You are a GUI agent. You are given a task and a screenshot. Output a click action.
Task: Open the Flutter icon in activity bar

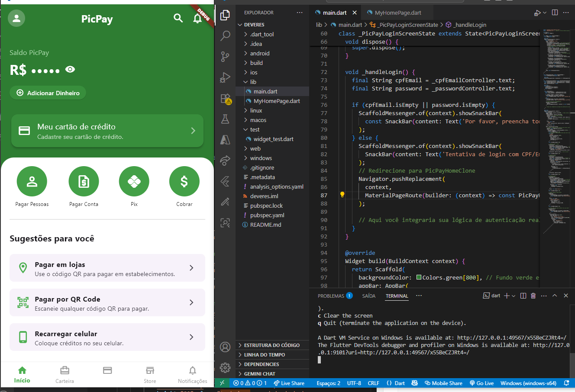(x=225, y=181)
